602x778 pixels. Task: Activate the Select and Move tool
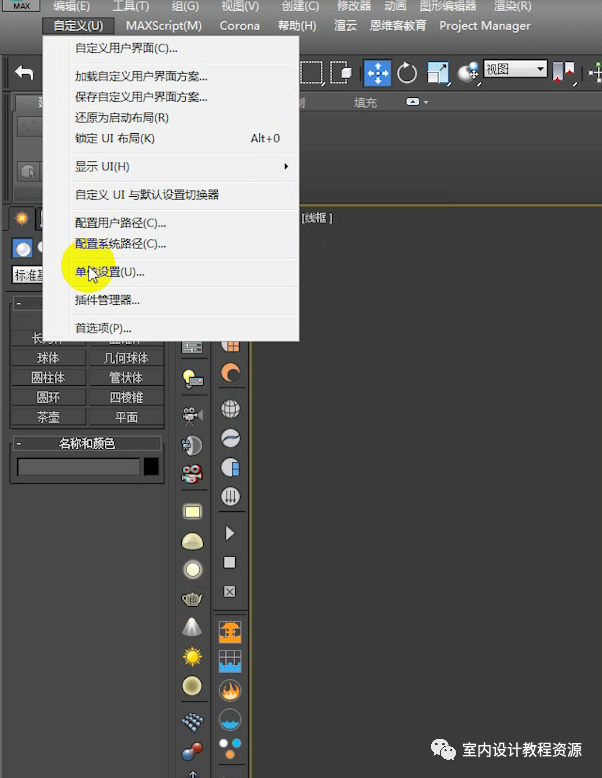click(378, 73)
